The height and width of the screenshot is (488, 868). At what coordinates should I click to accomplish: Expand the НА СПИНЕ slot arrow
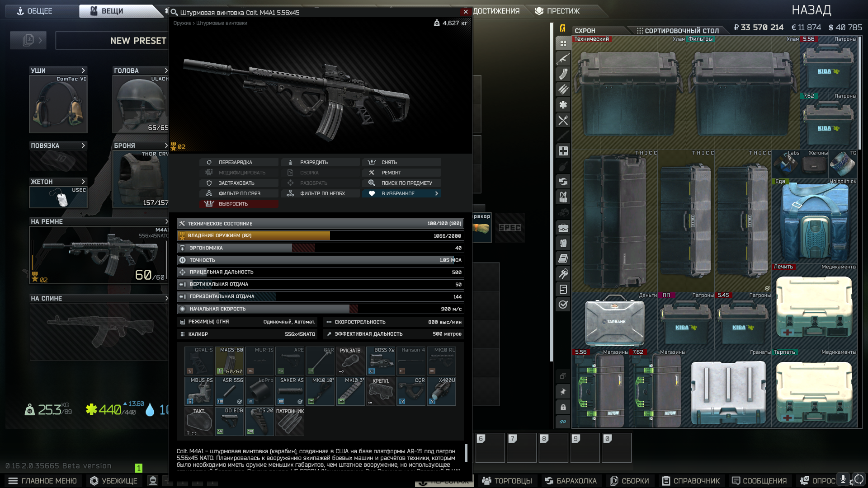166,298
